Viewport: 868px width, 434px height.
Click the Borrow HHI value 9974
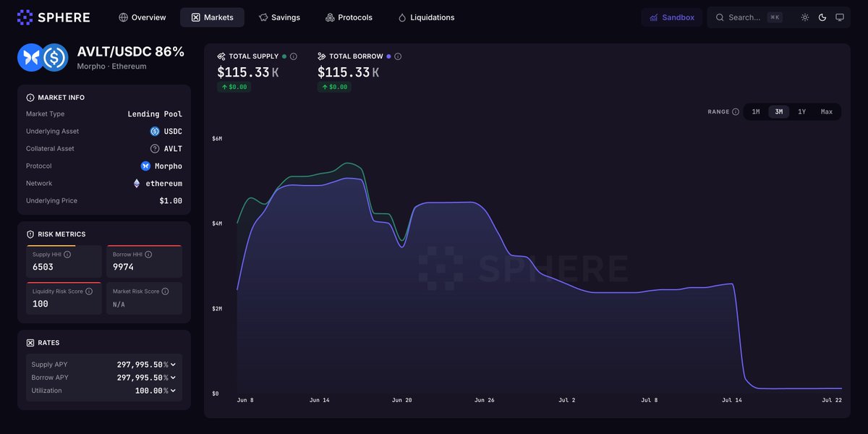(x=123, y=267)
